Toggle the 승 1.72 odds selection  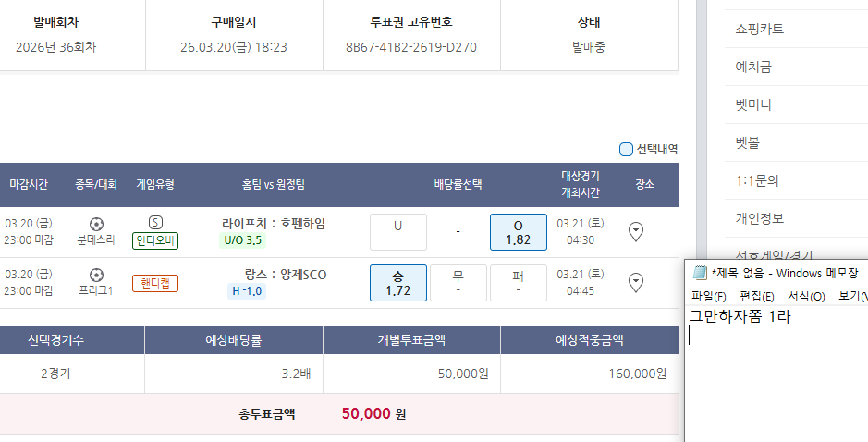(x=397, y=282)
